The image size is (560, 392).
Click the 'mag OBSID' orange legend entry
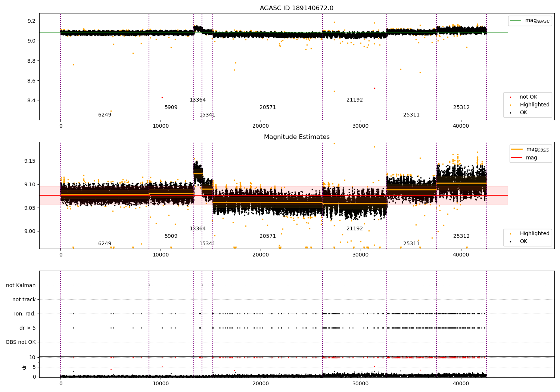coord(531,149)
